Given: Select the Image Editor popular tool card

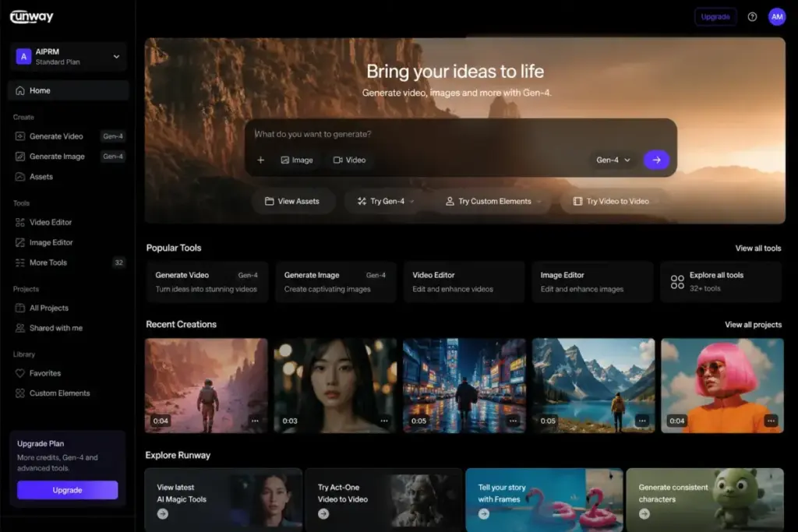Looking at the screenshot, I should pos(592,282).
